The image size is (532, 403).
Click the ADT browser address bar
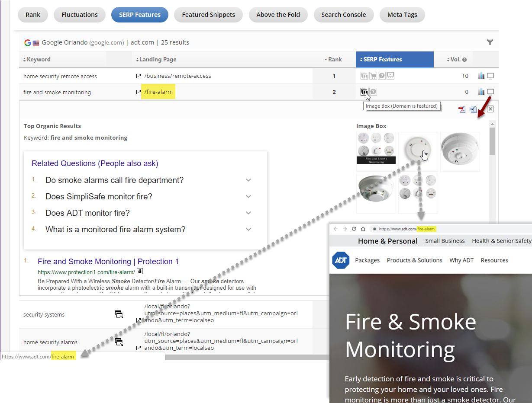click(450, 229)
